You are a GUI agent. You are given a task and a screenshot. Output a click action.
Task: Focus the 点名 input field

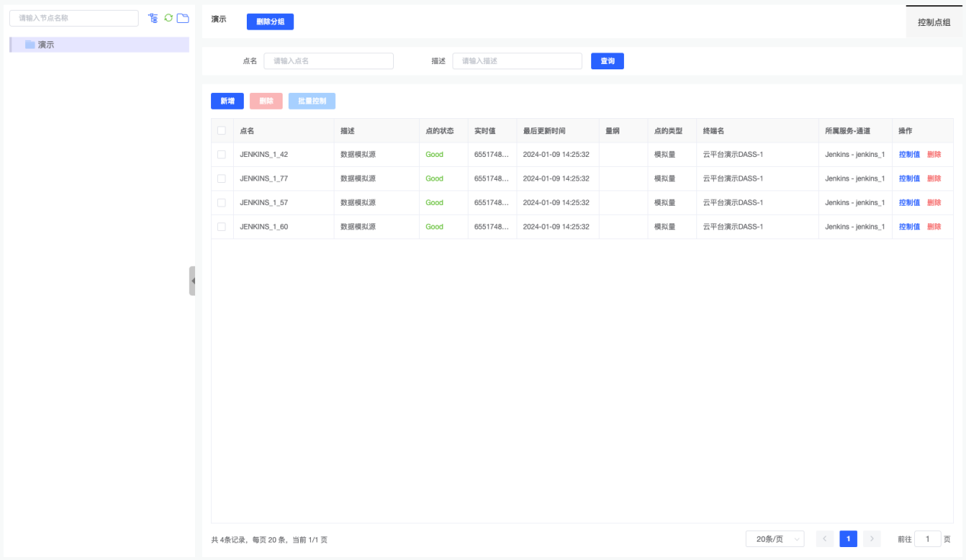pos(328,61)
